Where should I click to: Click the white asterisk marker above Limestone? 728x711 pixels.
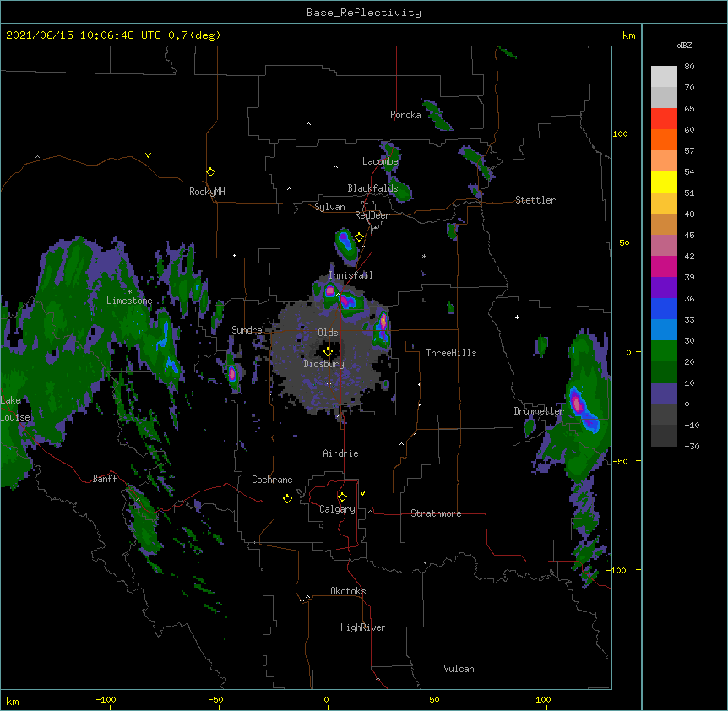point(129,292)
